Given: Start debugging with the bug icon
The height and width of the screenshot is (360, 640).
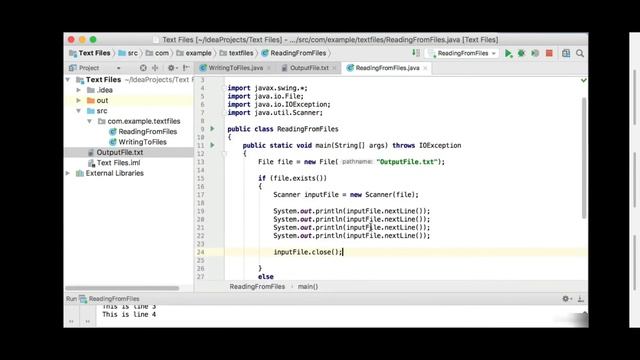Looking at the screenshot, I should [x=521, y=53].
